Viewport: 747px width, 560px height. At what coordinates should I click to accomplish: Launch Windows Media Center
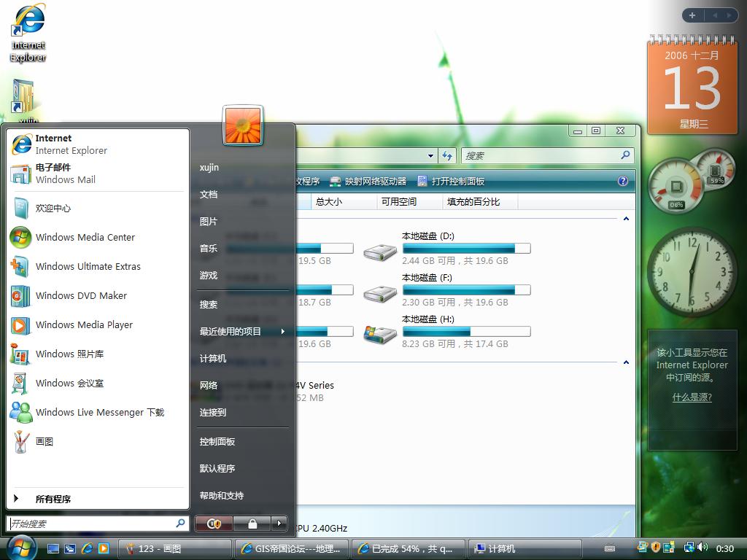[98, 237]
